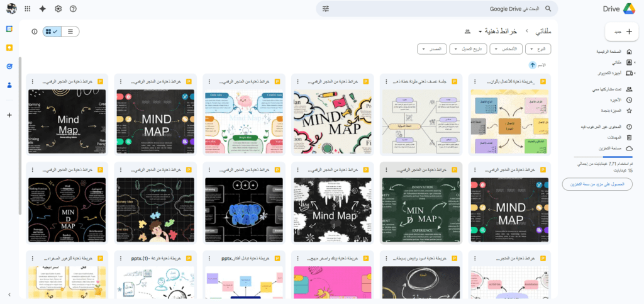The height and width of the screenshot is (304, 644).
Task: Open Google Calendar in the side panel
Action: [9, 30]
